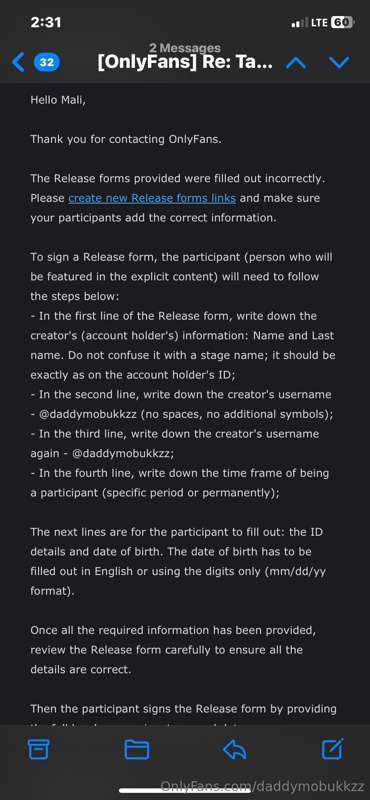Archive this email using the archive box icon
Image resolution: width=370 pixels, height=800 pixels.
pos(36,749)
